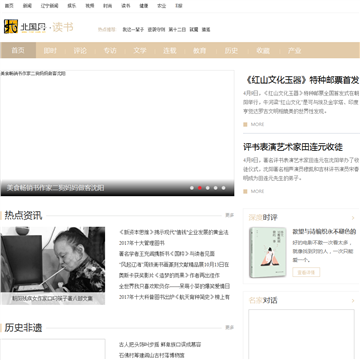Select the fourth carousel dot
Image resolution: width=360 pixels, height=360 pixels.
(215, 188)
